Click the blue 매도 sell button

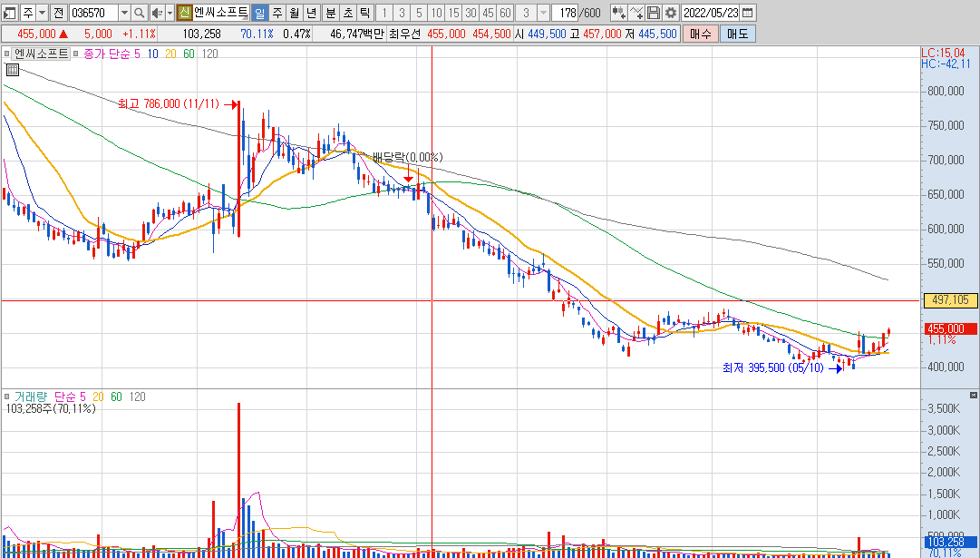[x=738, y=34]
